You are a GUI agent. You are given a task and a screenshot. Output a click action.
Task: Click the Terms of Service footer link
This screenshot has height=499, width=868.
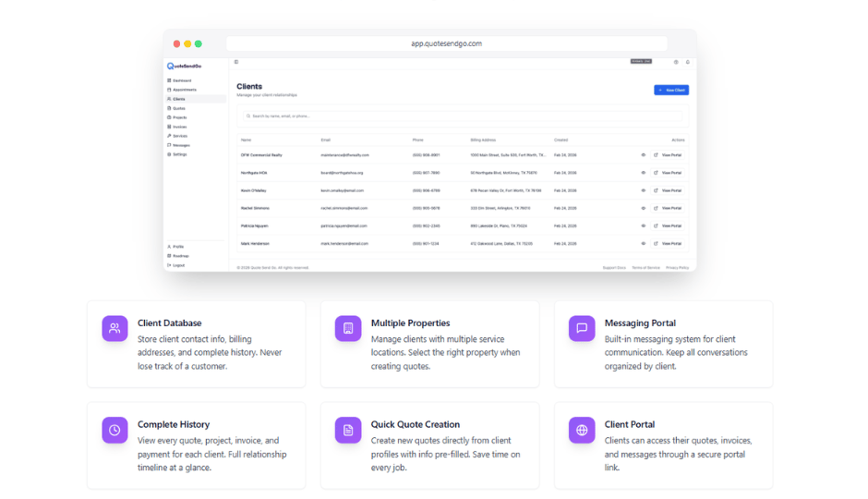click(645, 268)
